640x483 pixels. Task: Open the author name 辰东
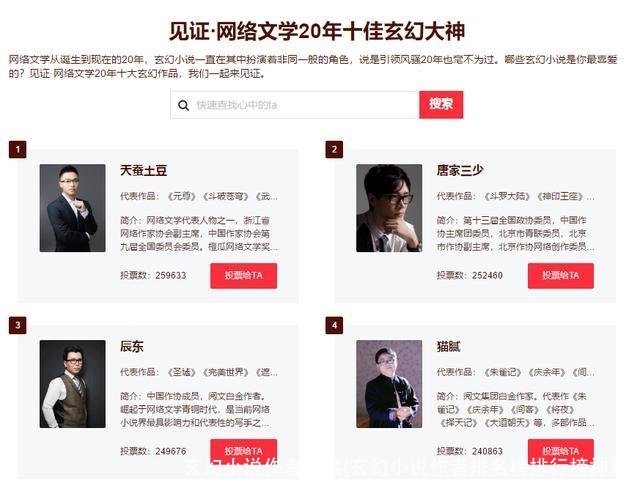click(x=132, y=347)
